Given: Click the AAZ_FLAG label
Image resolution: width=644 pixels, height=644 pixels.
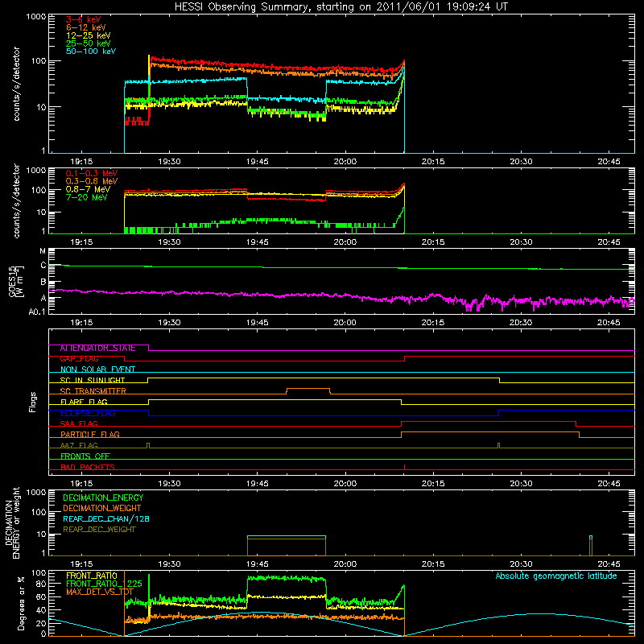Looking at the screenshot, I should [x=79, y=445].
